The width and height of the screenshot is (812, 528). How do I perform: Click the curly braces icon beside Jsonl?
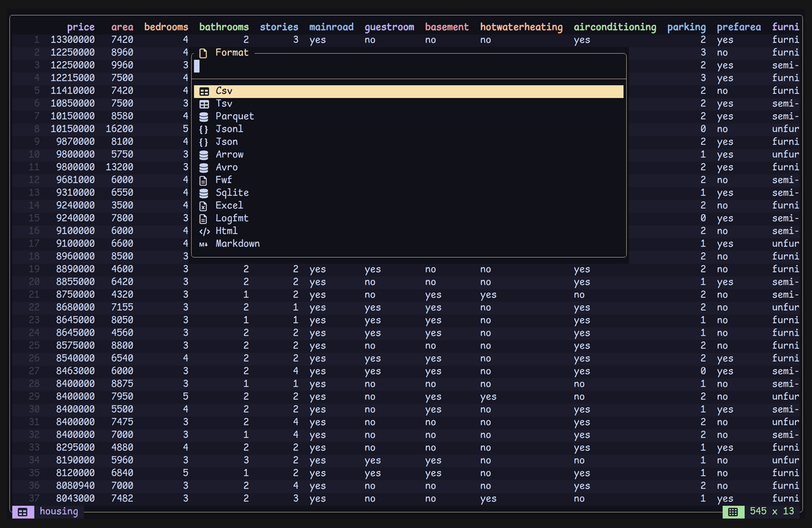pos(204,129)
